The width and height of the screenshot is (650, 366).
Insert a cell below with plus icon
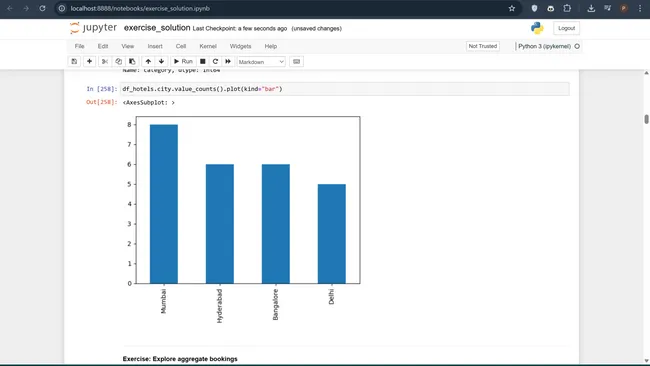[89, 61]
